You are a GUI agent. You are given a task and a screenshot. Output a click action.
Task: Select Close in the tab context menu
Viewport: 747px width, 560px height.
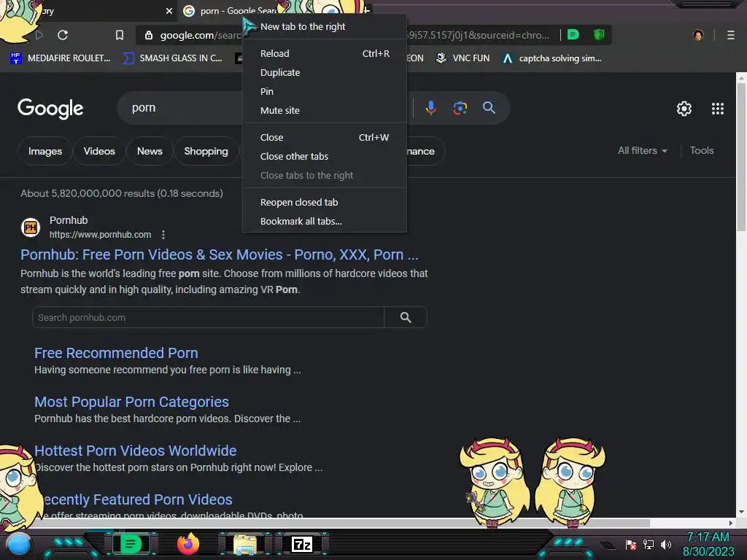(x=325, y=137)
